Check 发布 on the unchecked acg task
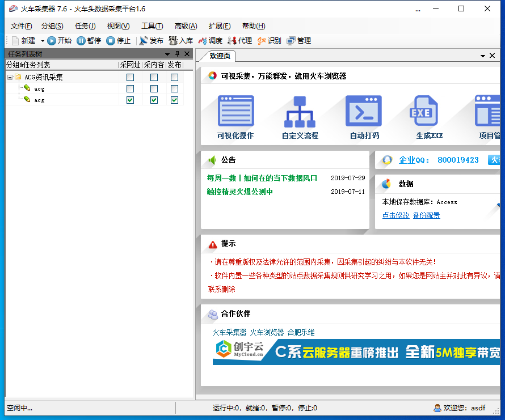This screenshot has height=420, width=505. click(174, 88)
